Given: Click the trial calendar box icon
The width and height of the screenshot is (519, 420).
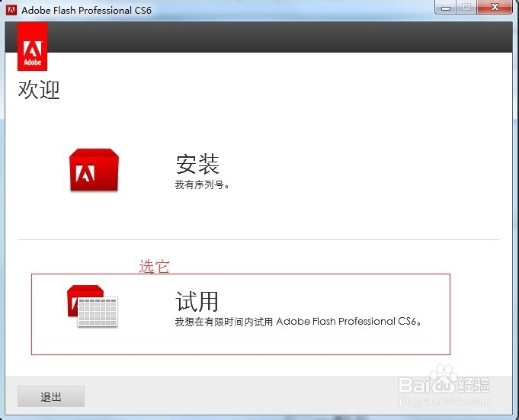Looking at the screenshot, I should (x=92, y=306).
